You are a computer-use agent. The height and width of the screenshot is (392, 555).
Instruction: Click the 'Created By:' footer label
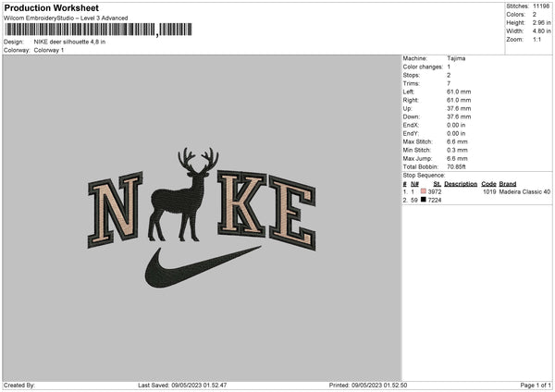click(x=19, y=385)
